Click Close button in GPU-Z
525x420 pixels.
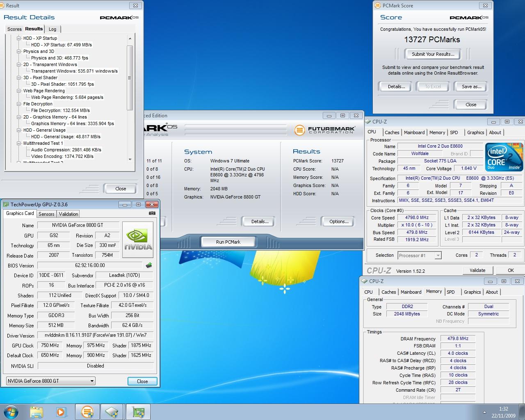coord(142,381)
